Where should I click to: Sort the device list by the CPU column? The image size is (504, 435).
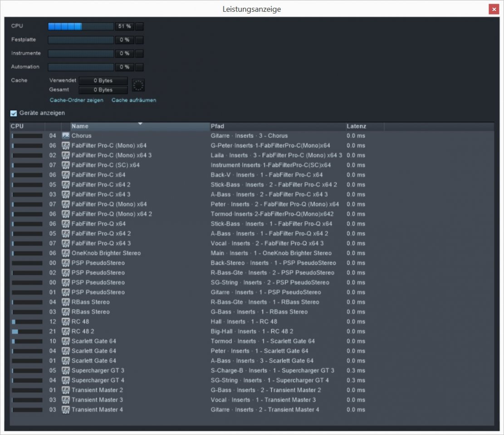(x=27, y=126)
